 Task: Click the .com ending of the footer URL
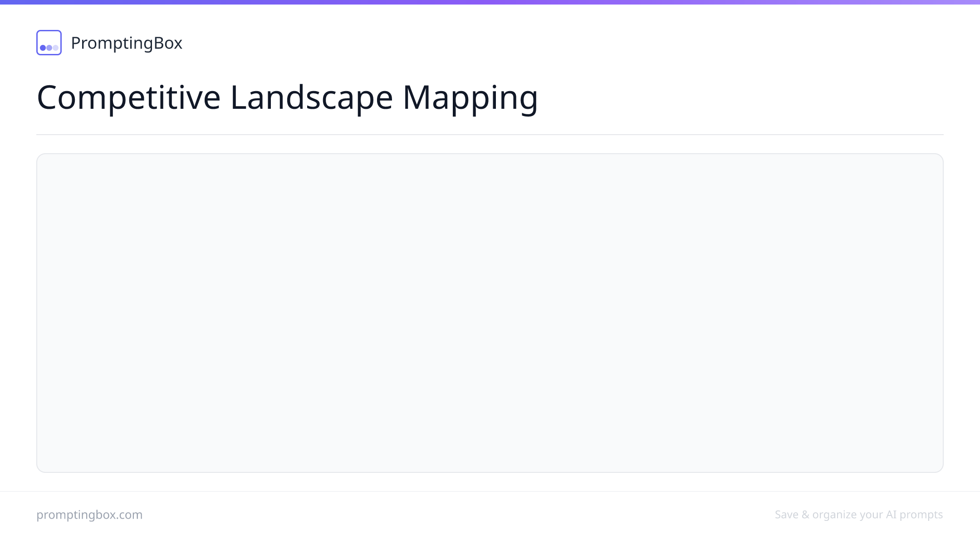coord(130,515)
